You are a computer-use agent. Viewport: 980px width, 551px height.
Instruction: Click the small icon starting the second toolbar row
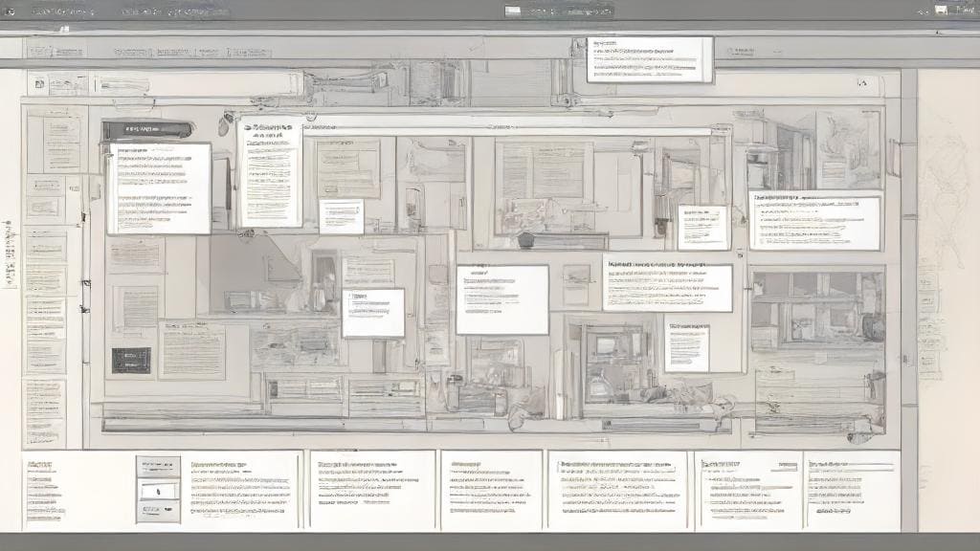(39, 83)
